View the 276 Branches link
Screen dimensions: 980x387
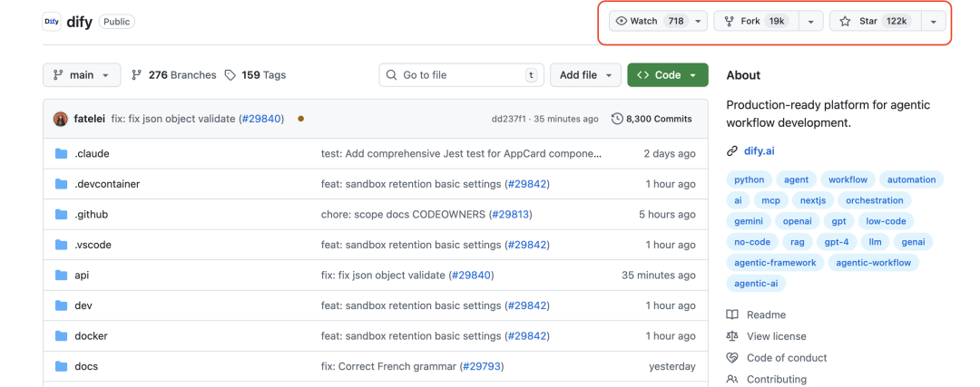tap(173, 75)
